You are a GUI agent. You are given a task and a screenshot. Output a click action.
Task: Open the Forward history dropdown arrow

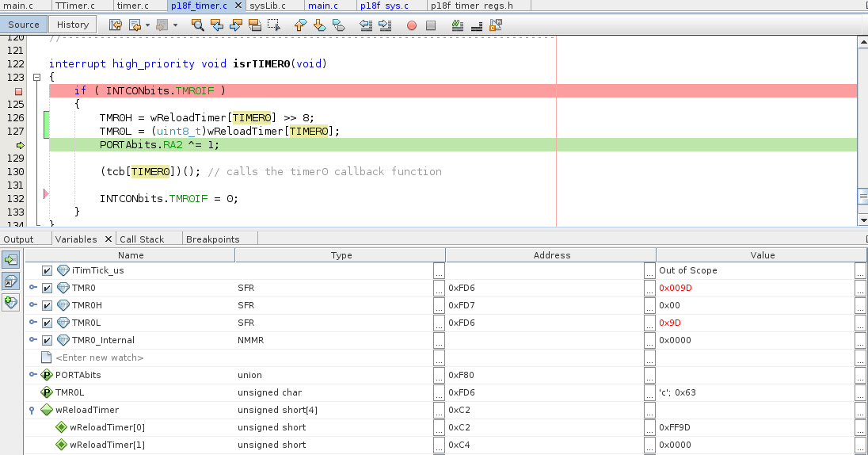[175, 25]
